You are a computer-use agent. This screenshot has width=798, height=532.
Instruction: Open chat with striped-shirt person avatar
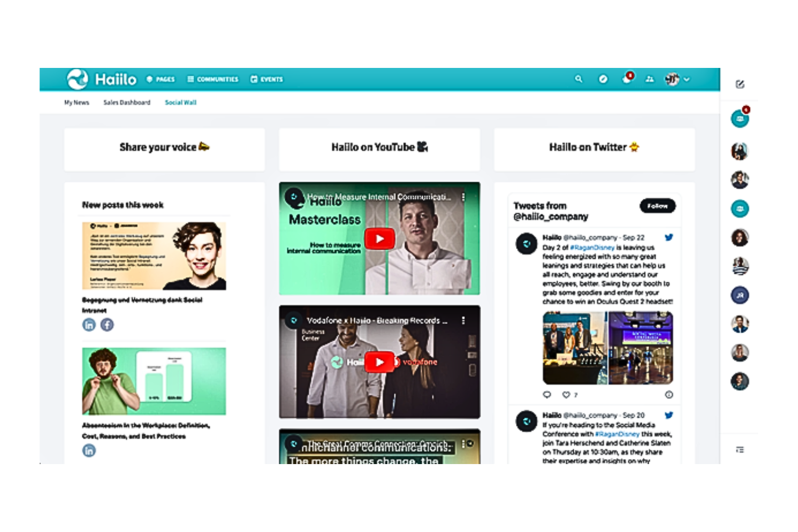(740, 266)
